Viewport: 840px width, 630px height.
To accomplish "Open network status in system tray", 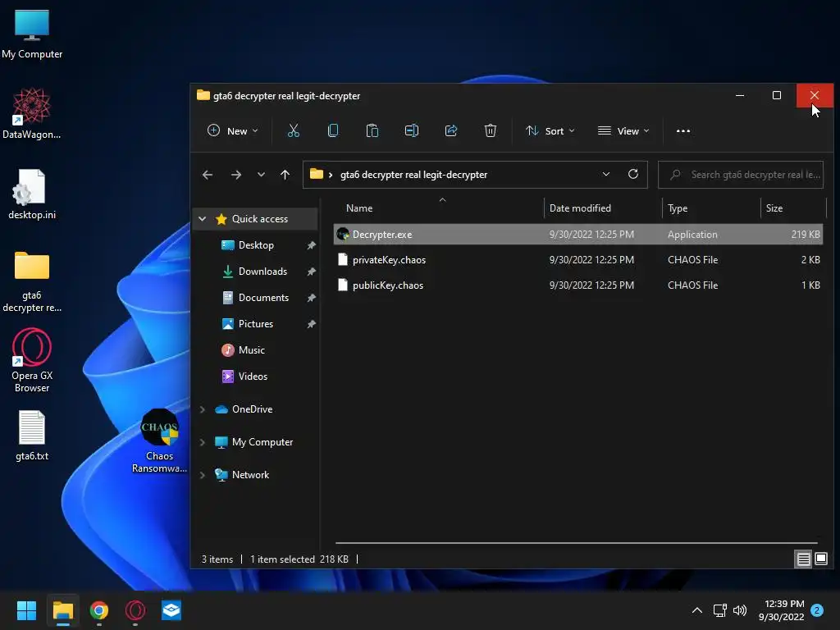I will pyautogui.click(x=720, y=610).
